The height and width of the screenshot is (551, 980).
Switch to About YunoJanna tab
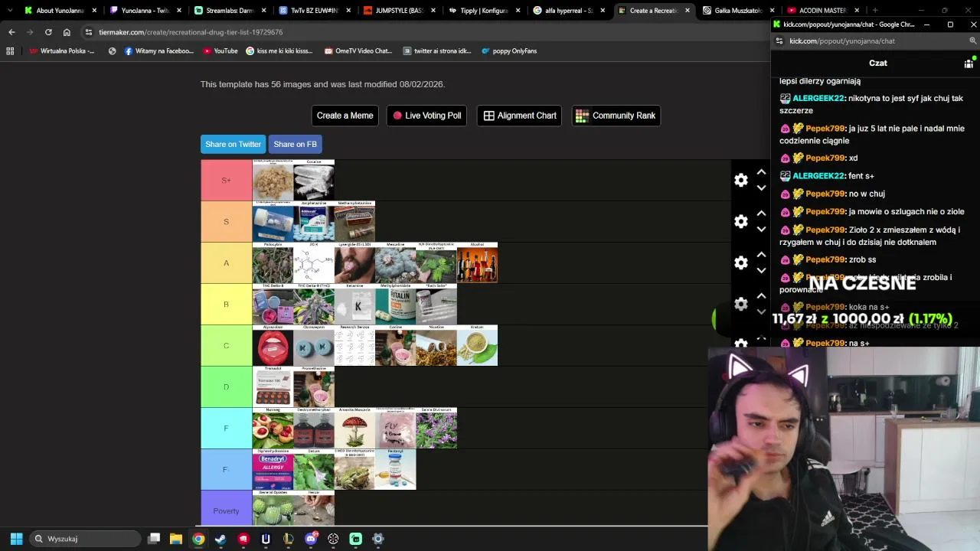[60, 11]
